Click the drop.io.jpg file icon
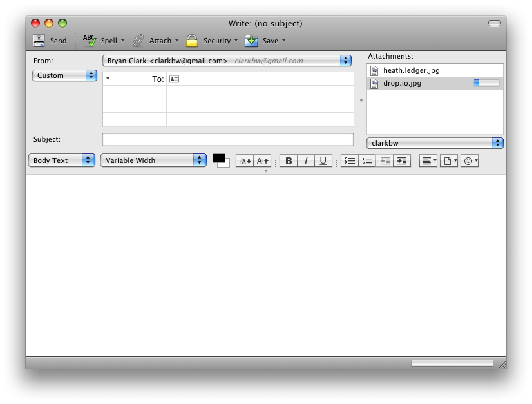The image size is (532, 404). pos(374,84)
